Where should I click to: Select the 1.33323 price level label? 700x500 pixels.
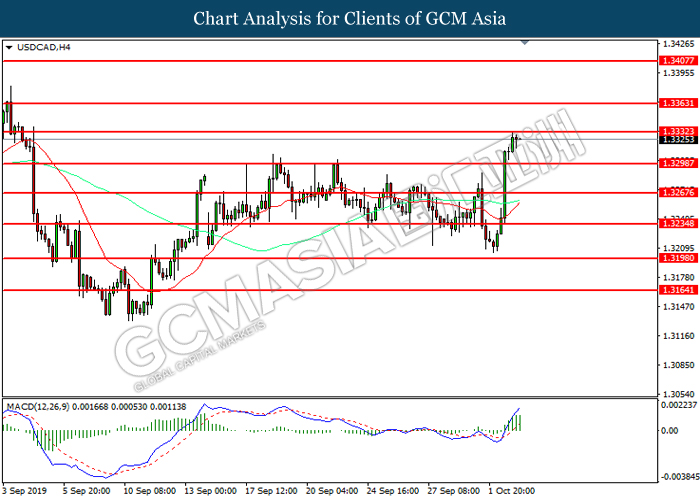[678, 131]
